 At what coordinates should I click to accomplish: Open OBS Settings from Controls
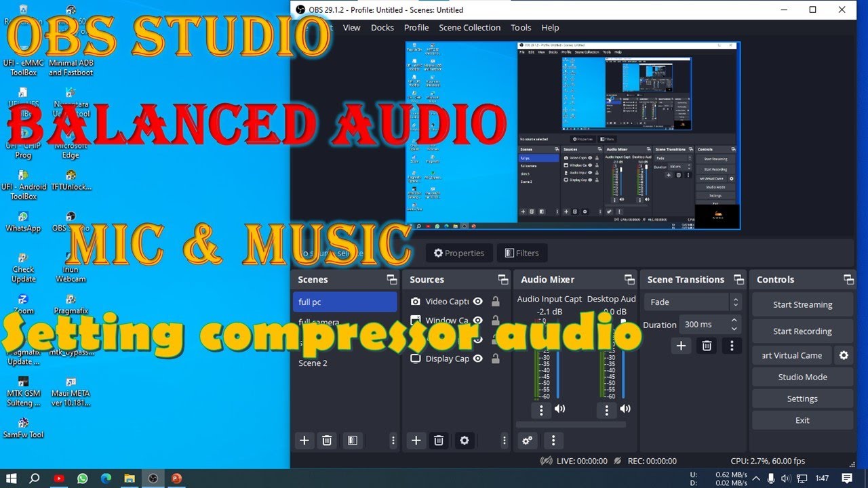802,399
